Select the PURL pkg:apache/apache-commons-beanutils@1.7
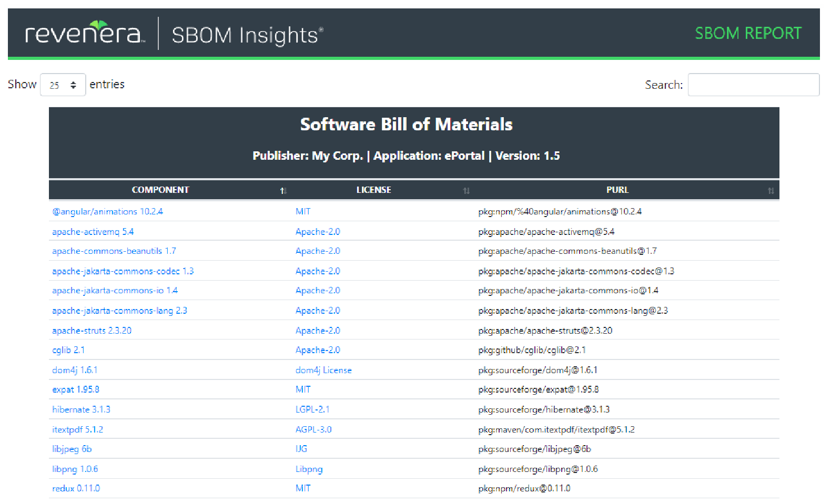 pyautogui.click(x=567, y=251)
